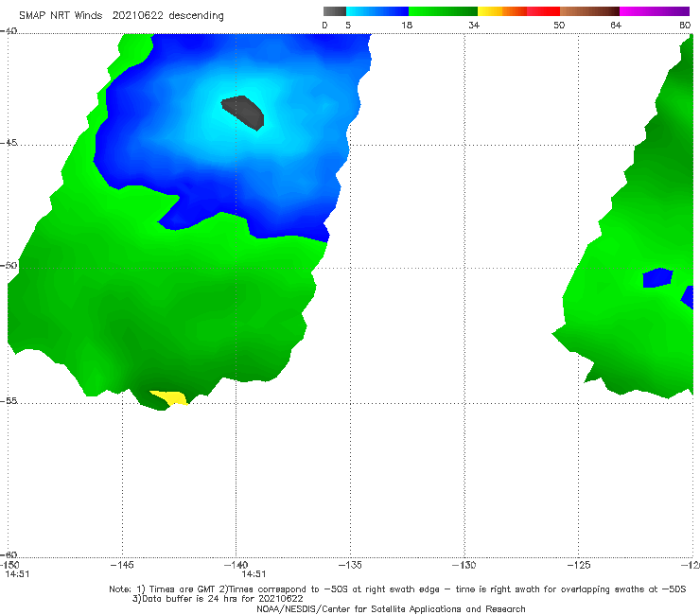Viewport: 700px width, 615px height.
Task: Click the latitude label -55
Action: (9, 401)
